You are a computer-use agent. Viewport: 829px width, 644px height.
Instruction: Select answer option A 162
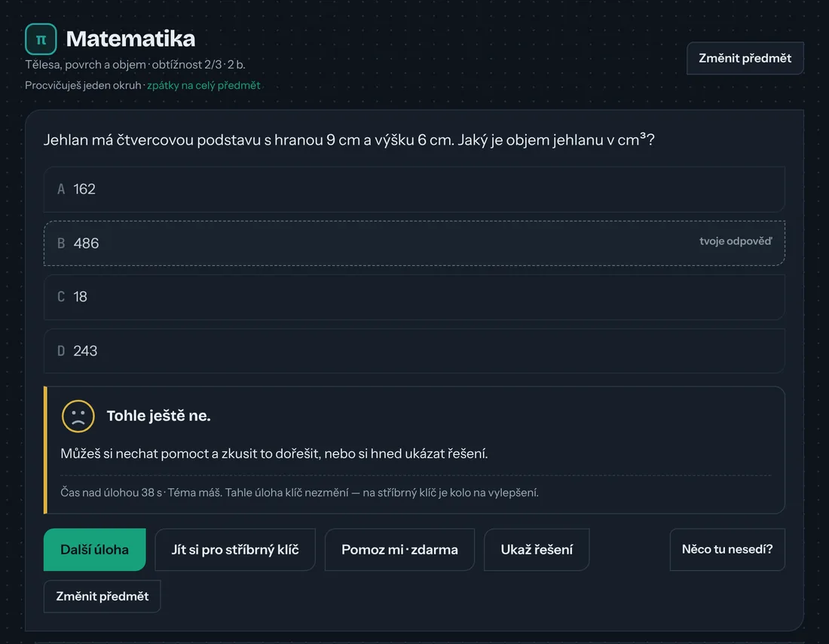414,189
